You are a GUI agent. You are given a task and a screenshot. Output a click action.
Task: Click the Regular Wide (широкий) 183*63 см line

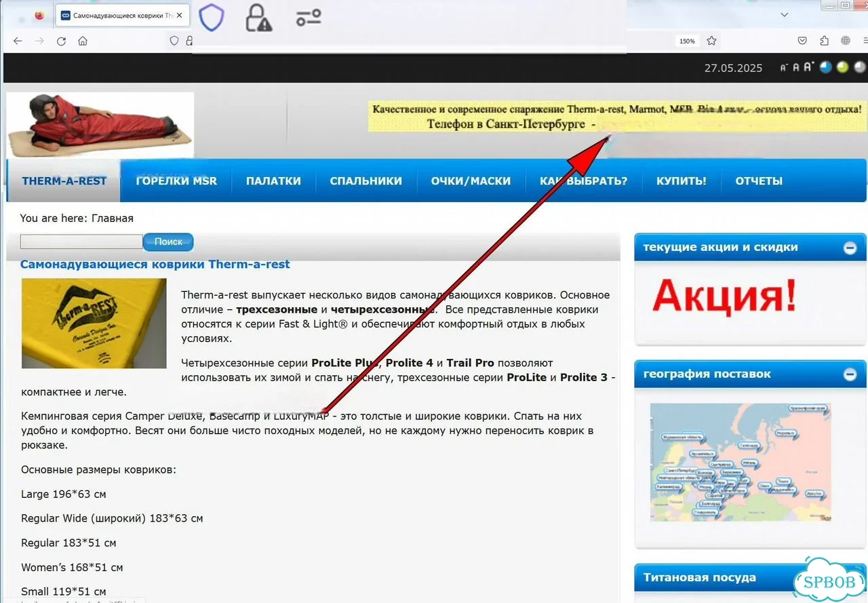(112, 518)
